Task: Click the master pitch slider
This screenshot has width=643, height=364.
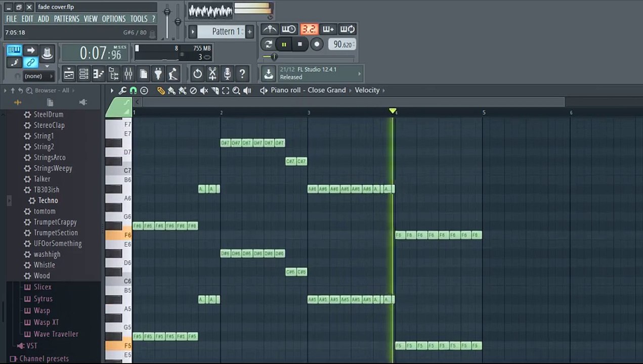Action: click(178, 22)
